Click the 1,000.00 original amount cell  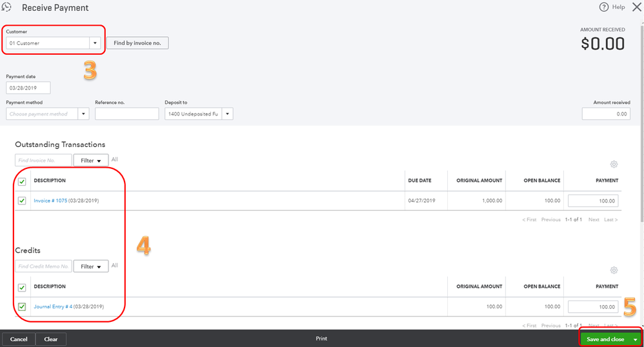click(x=492, y=201)
